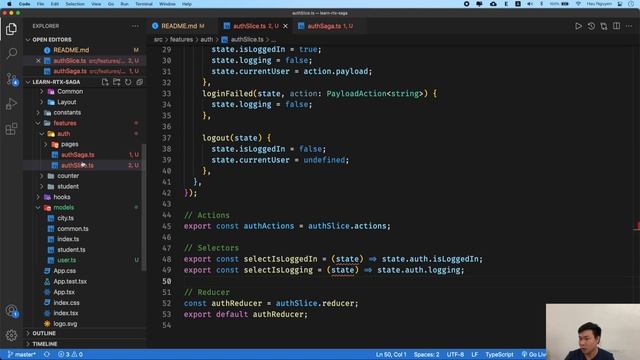The height and width of the screenshot is (360, 640).
Task: Synchronize changes from status bar
Action: [x=47, y=355]
